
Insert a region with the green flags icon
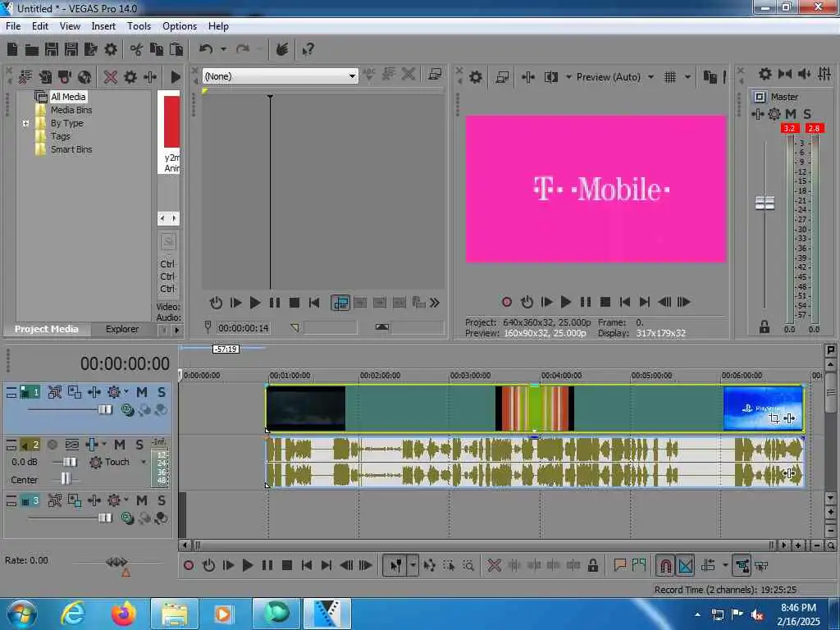pos(639,564)
